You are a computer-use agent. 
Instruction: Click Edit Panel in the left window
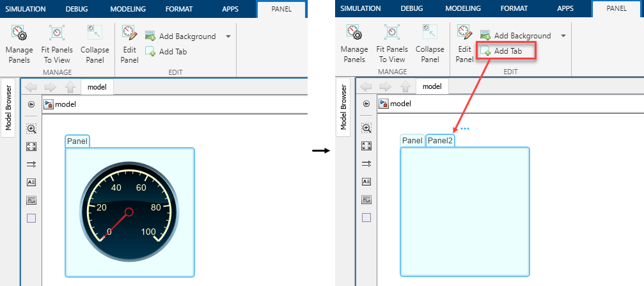coord(129,44)
